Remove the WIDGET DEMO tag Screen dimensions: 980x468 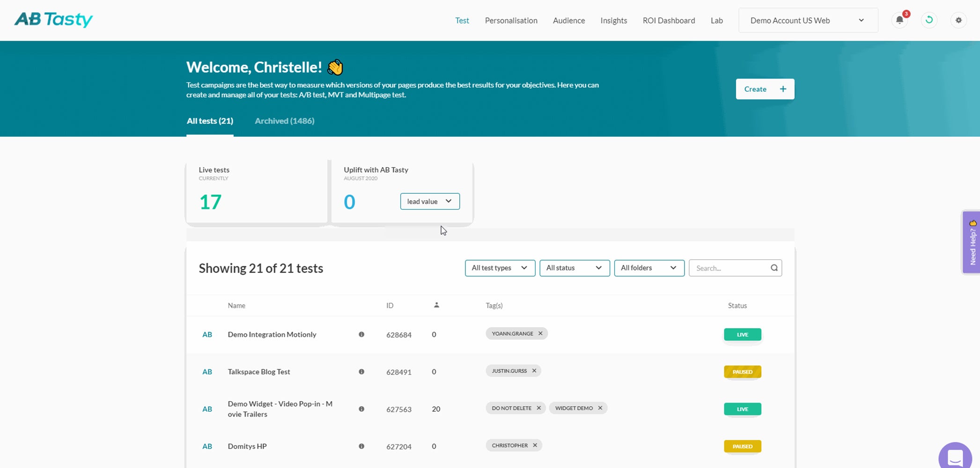600,408
